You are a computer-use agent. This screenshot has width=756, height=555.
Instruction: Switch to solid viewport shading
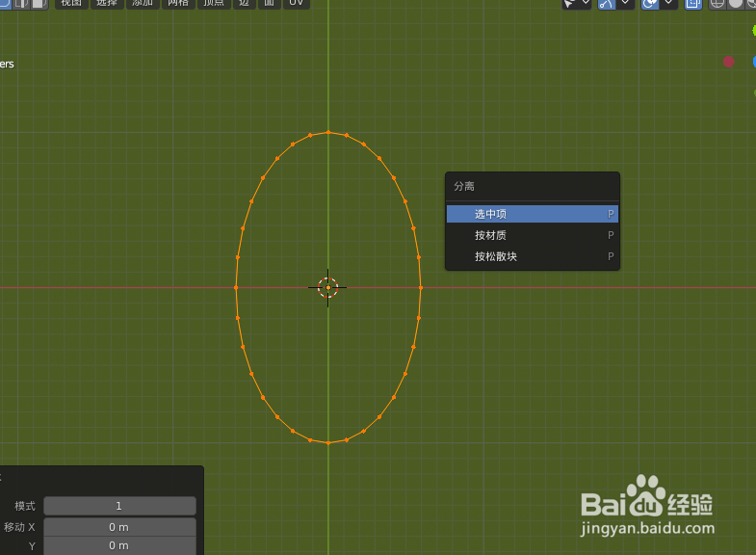735,4
